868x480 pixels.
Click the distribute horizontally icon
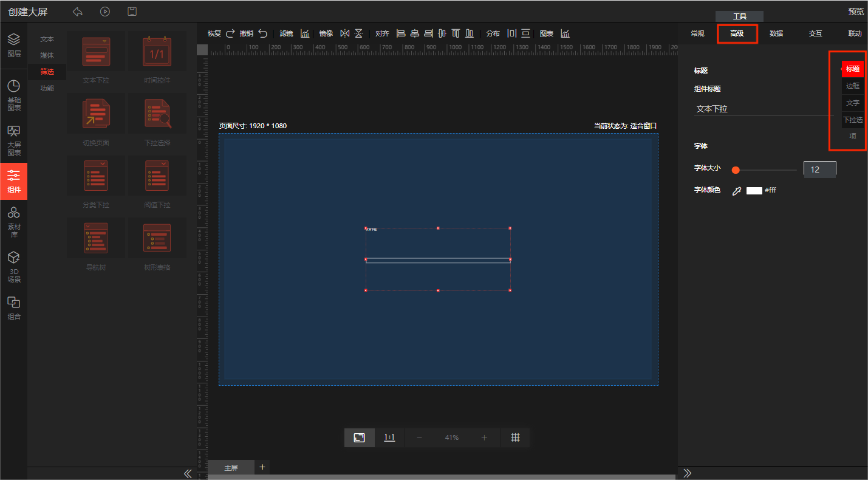coord(511,33)
